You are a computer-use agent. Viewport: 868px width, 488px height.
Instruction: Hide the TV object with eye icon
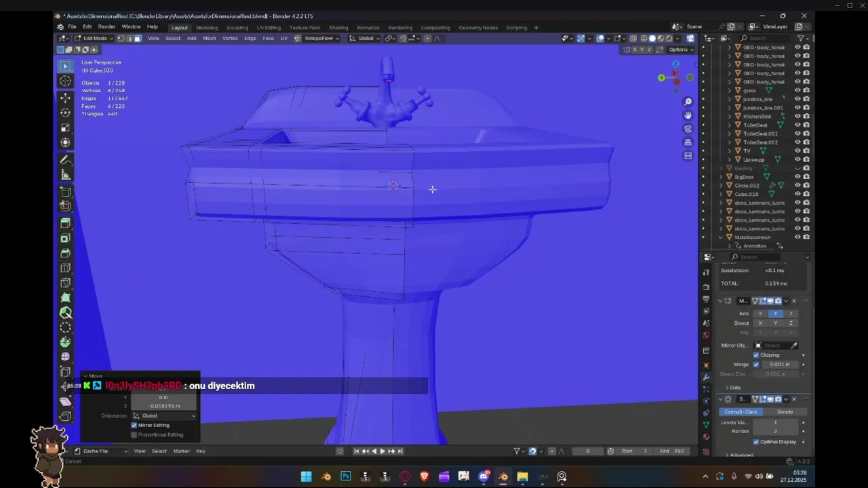pos(797,151)
